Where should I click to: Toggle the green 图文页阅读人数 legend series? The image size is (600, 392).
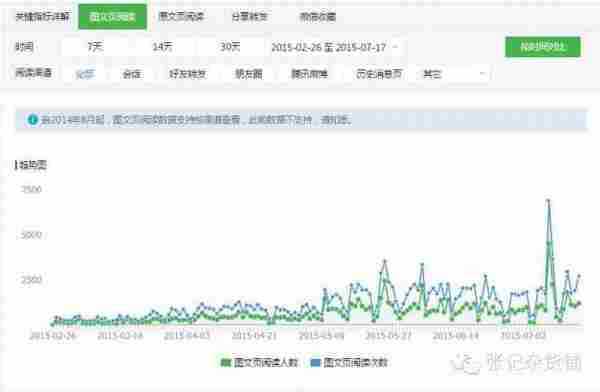[259, 362]
